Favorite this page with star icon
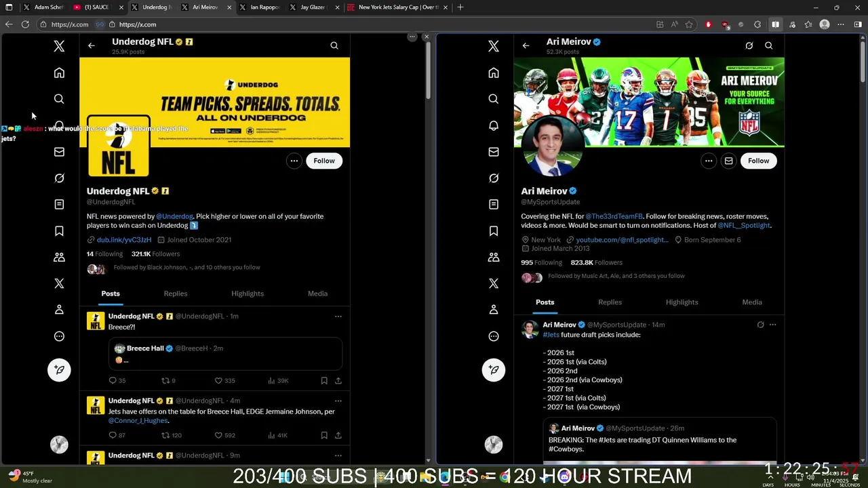Image resolution: width=868 pixels, height=488 pixels. tap(689, 24)
